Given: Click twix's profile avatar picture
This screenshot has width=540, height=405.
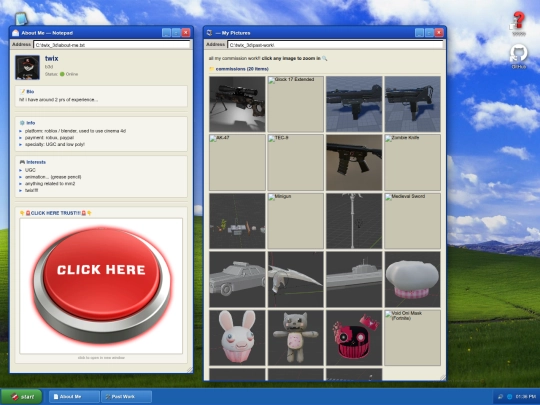Looking at the screenshot, I should pyautogui.click(x=28, y=68).
